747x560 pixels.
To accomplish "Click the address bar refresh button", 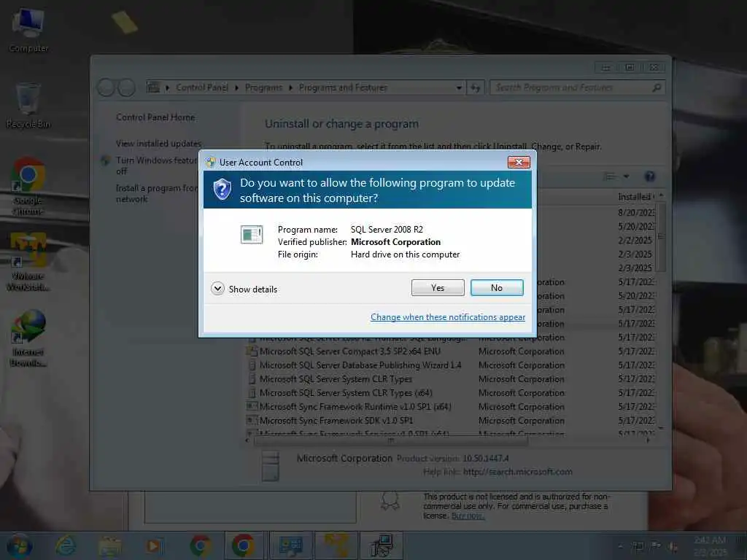I will tap(476, 87).
